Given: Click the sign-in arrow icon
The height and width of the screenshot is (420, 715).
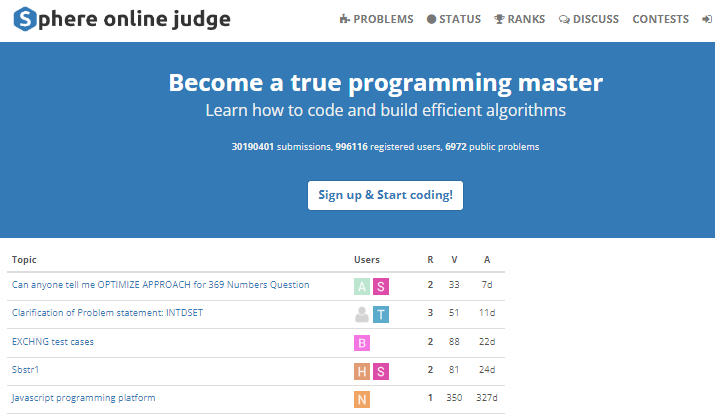Looking at the screenshot, I should 707,19.
